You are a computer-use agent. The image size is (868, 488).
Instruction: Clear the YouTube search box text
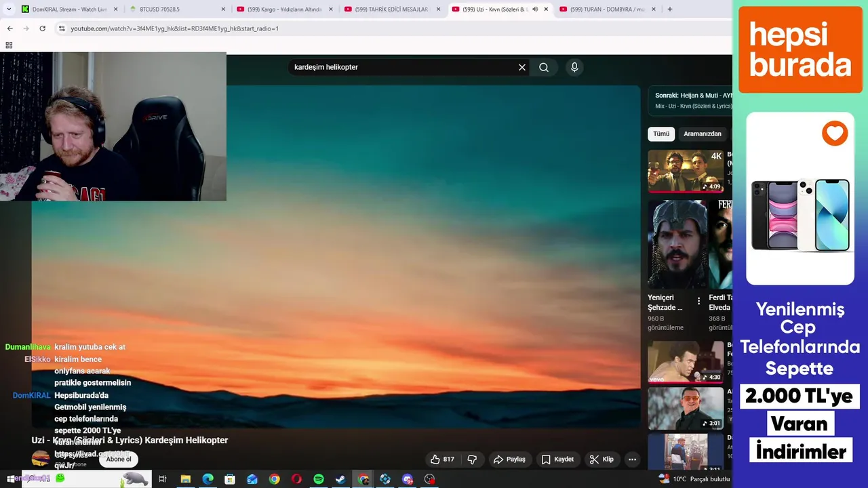[522, 67]
